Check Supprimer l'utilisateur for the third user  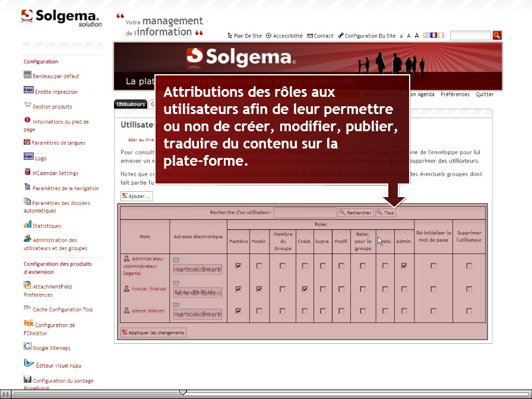click(469, 311)
